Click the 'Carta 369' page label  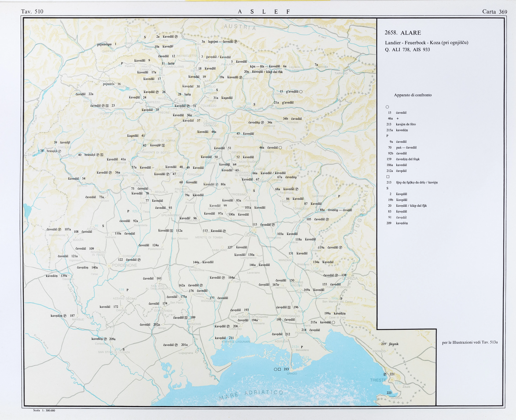click(x=494, y=12)
